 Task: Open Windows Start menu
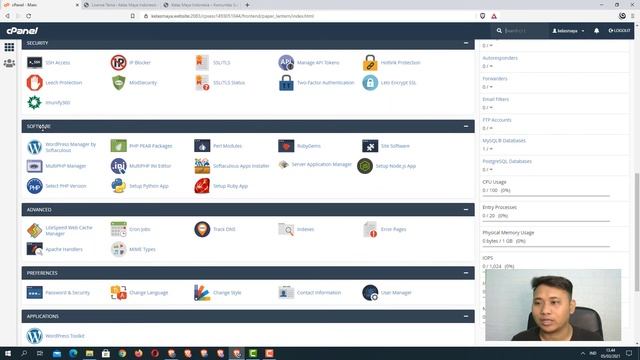click(x=8, y=353)
